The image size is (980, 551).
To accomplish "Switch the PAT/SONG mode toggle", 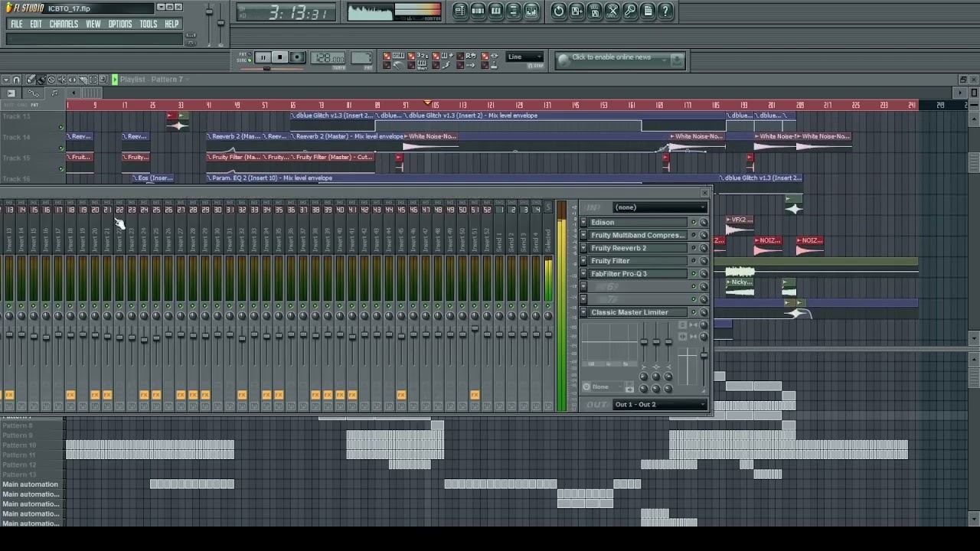I will click(244, 57).
